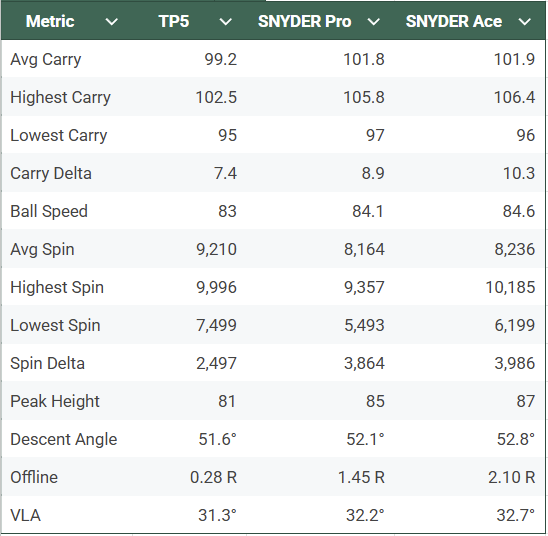The height and width of the screenshot is (536, 548).
Task: Select SNYDER Pro Peak Height value 85
Action: click(x=375, y=401)
